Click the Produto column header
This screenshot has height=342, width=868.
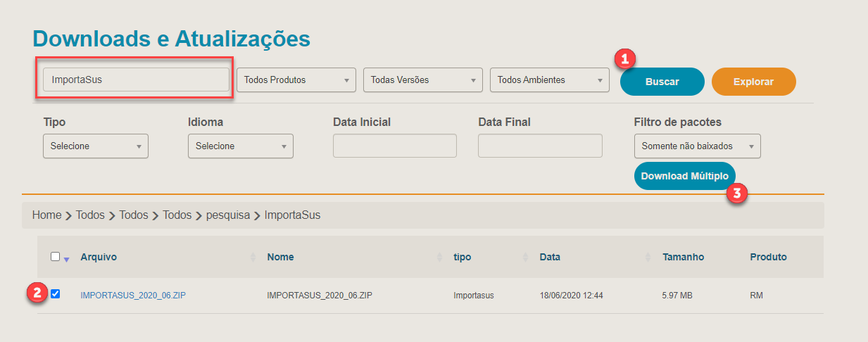point(768,257)
